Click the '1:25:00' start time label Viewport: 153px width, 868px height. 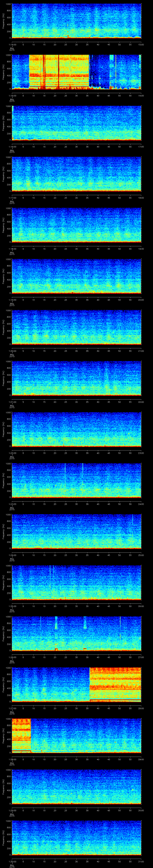pyautogui.click(x=12, y=606)
